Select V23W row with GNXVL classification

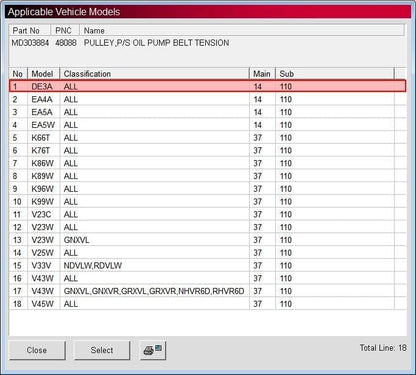click(207, 240)
